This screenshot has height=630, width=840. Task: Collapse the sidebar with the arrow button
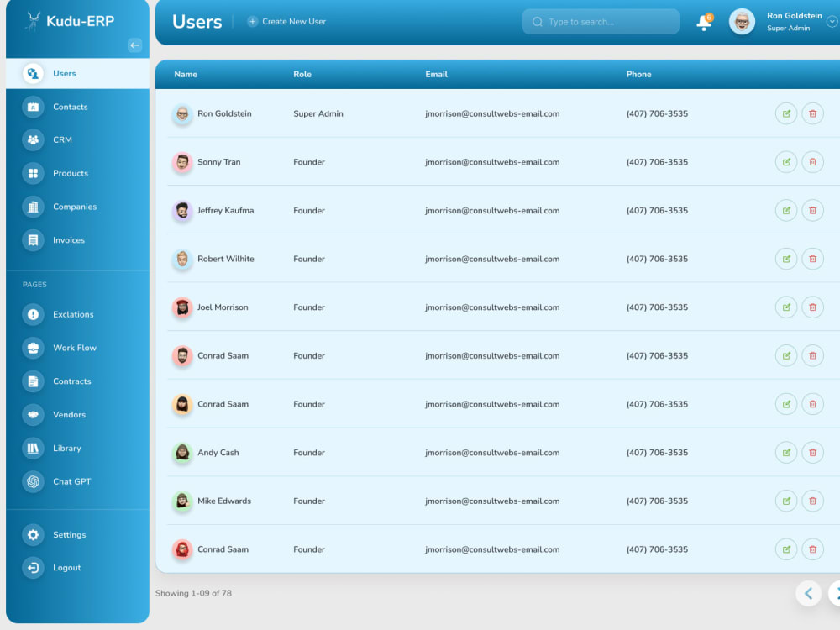pyautogui.click(x=134, y=45)
